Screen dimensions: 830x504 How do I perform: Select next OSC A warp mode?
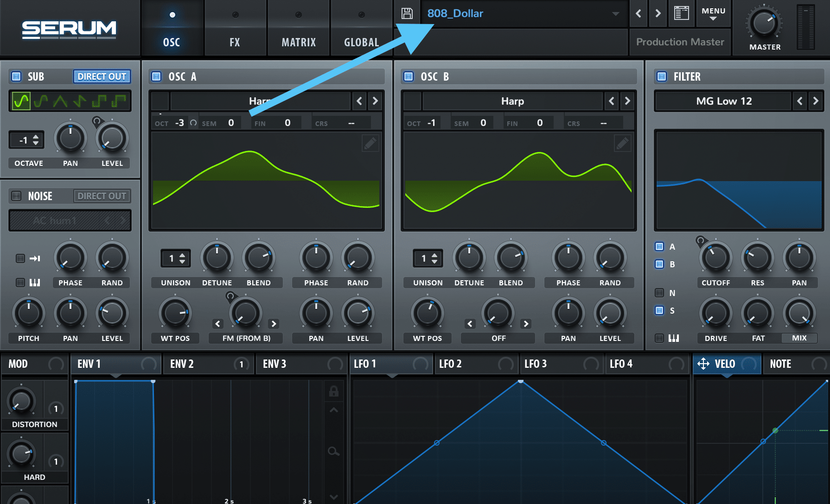tap(274, 324)
